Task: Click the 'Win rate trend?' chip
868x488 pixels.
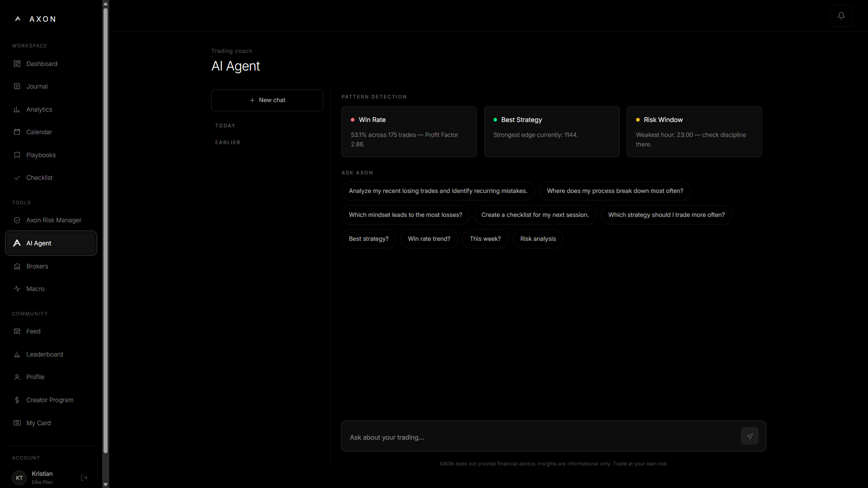Action: (x=429, y=239)
